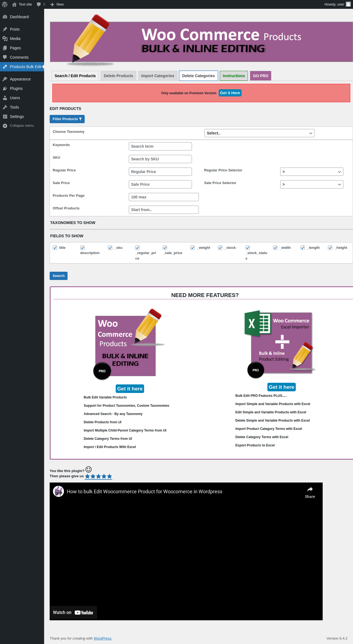
Task: Click the Users person icon
Action: coord(5,98)
